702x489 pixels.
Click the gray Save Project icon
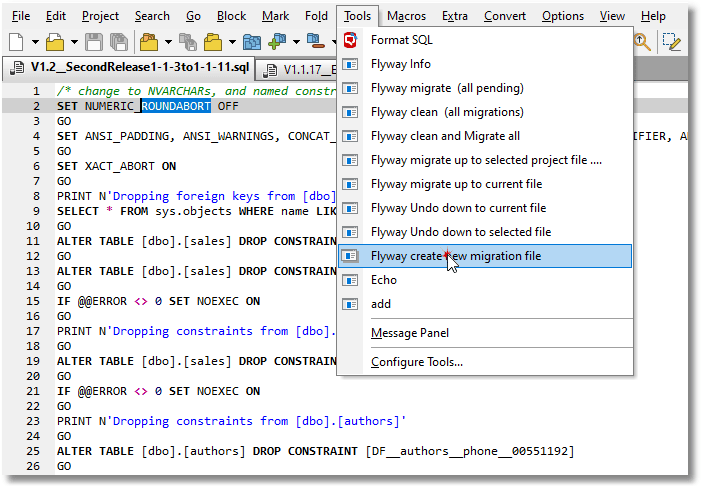click(188, 43)
